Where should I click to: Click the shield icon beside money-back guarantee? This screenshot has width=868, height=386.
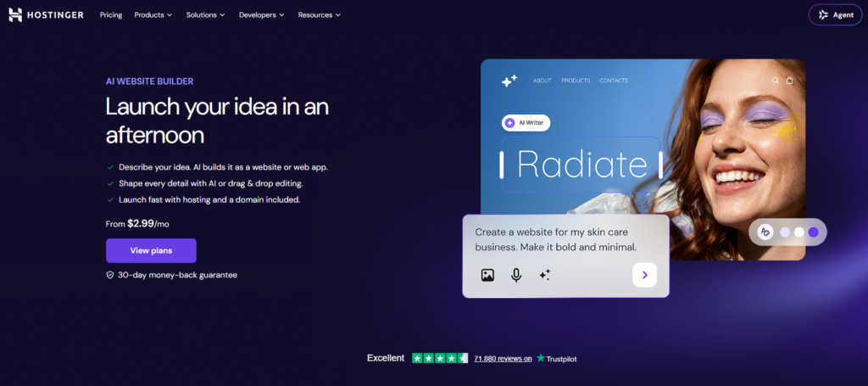(x=109, y=275)
